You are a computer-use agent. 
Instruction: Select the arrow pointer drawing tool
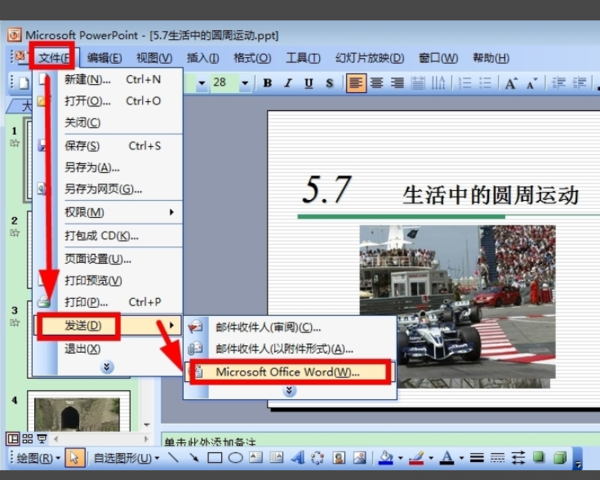coord(75,458)
